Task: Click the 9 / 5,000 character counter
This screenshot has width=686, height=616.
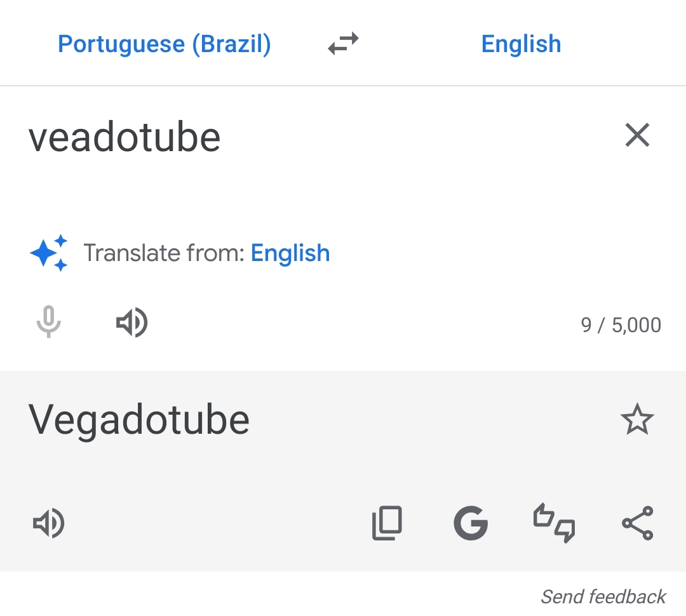Action: pyautogui.click(x=621, y=325)
